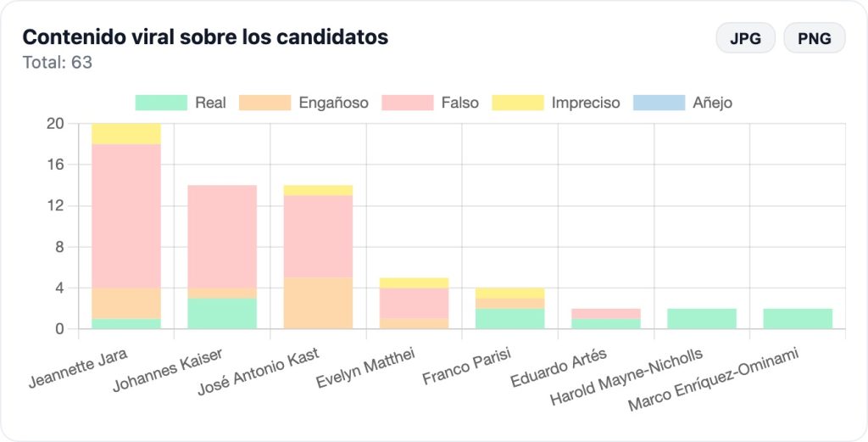
Task: Hide the Real series via legend label
Action: tap(210, 103)
